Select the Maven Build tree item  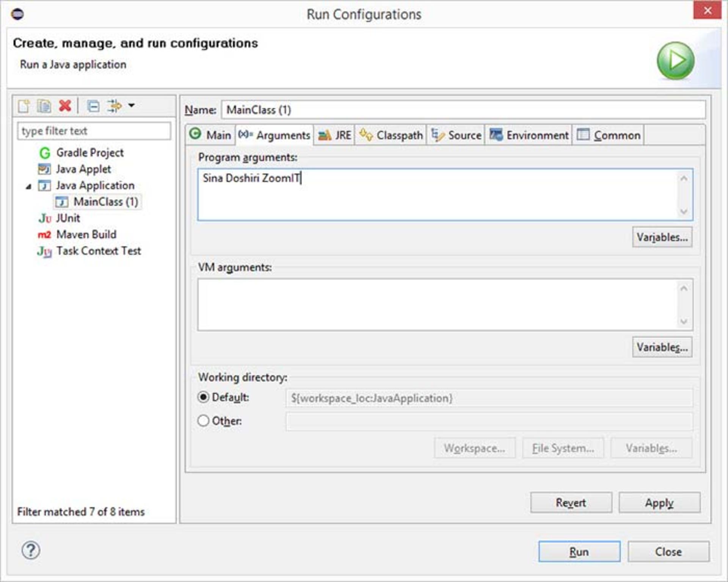[x=86, y=235]
